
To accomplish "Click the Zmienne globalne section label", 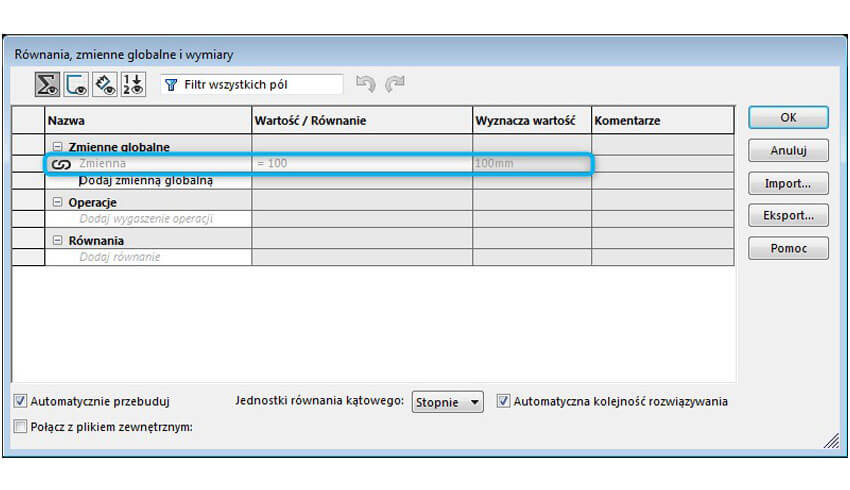I will [x=119, y=147].
